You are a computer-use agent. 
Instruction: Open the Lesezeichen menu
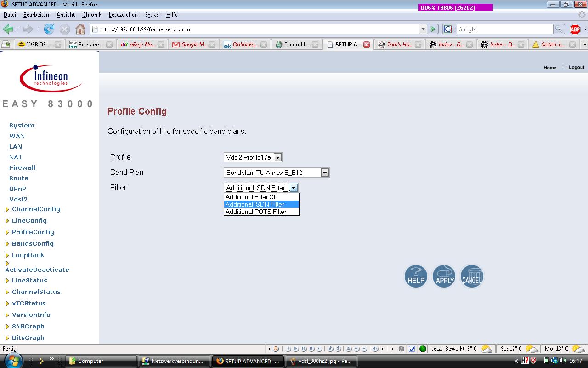tap(120, 15)
